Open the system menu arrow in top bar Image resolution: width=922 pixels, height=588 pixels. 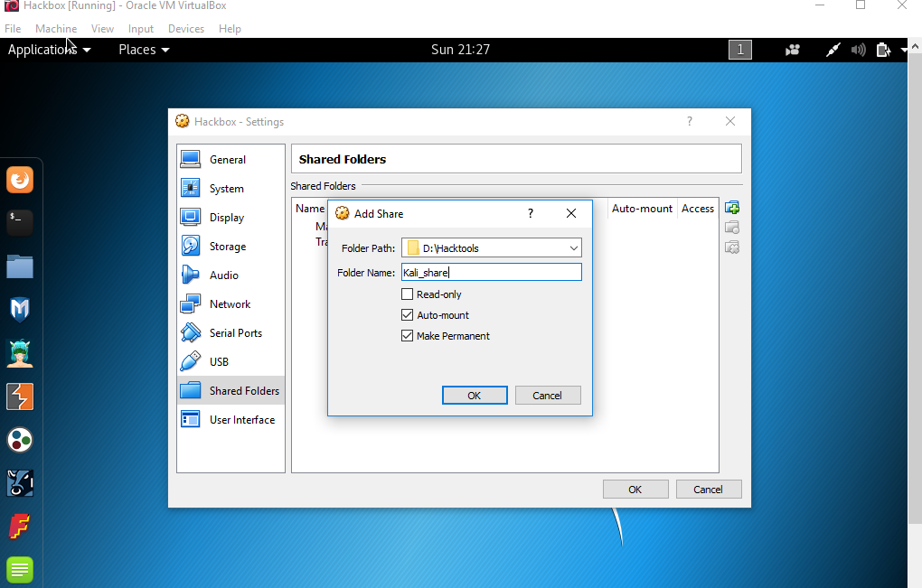(x=904, y=50)
